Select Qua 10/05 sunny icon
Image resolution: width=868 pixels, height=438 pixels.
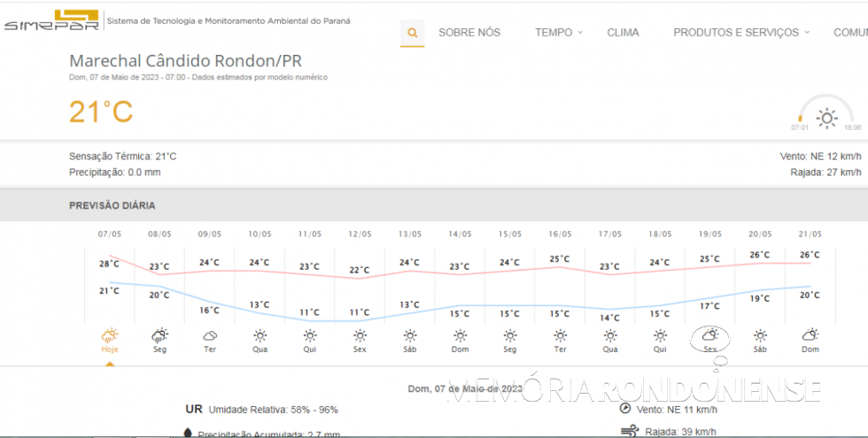pyautogui.click(x=260, y=335)
